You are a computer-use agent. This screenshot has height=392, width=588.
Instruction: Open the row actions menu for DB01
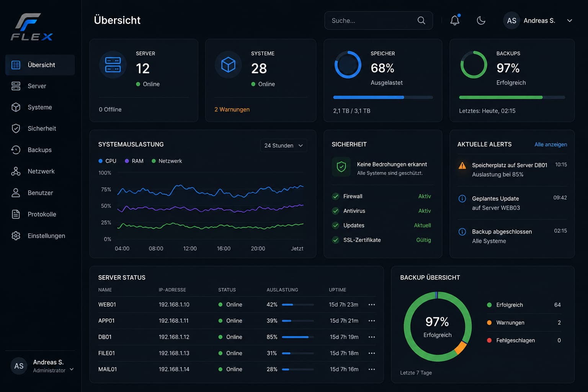[x=372, y=337]
